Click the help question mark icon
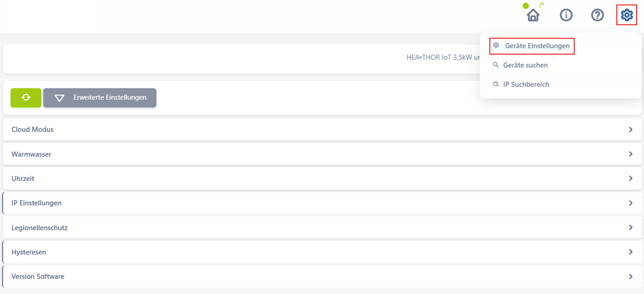The height and width of the screenshot is (294, 644). (597, 15)
